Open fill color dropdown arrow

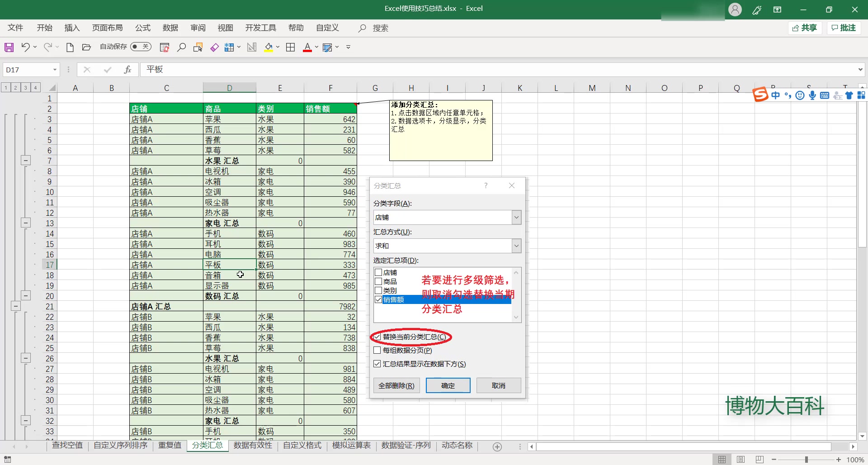pyautogui.click(x=278, y=47)
